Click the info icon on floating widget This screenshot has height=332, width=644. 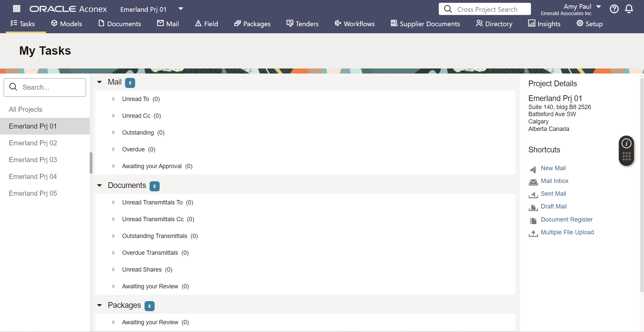[x=626, y=144]
